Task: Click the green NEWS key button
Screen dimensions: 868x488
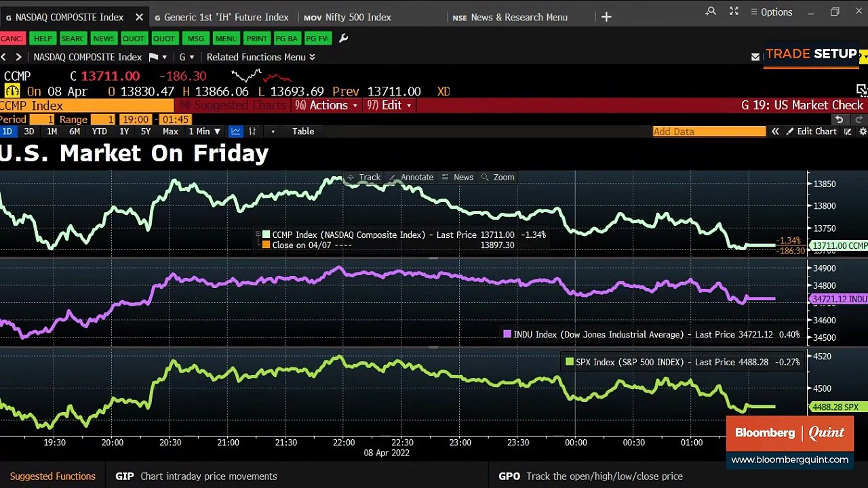Action: 103,39
